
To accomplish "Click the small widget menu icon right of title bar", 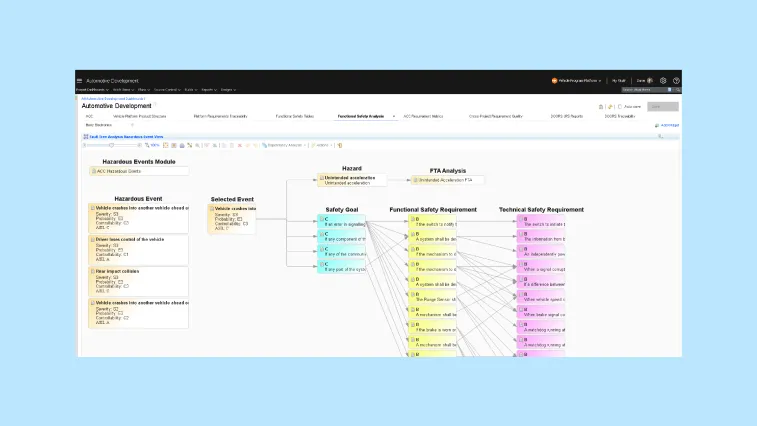I will click(660, 137).
